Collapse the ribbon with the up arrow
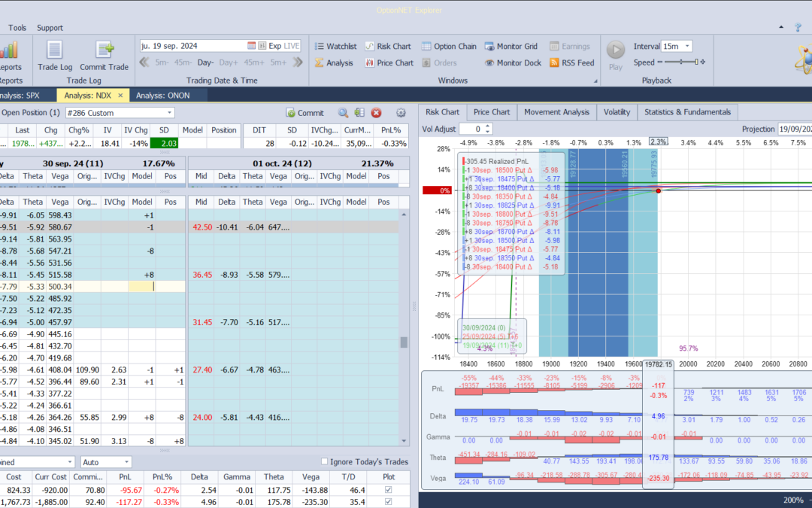The width and height of the screenshot is (812, 508). (x=781, y=28)
